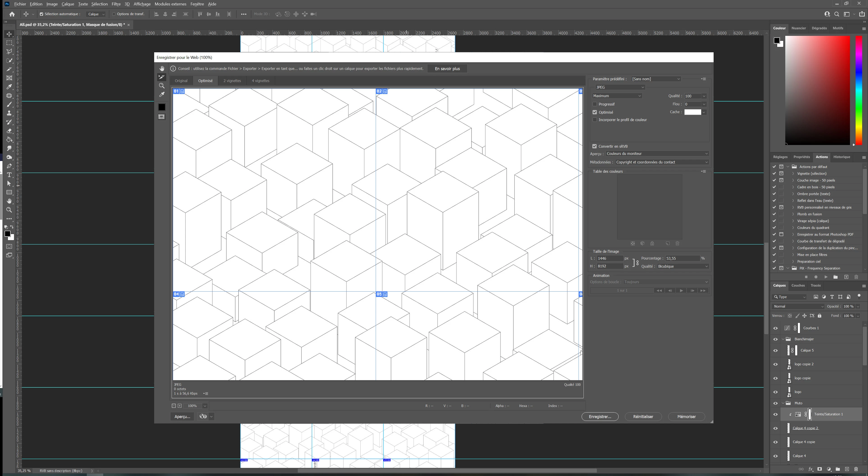Toggle slice visibility icon in dialog
868x476 pixels.
pos(162,117)
